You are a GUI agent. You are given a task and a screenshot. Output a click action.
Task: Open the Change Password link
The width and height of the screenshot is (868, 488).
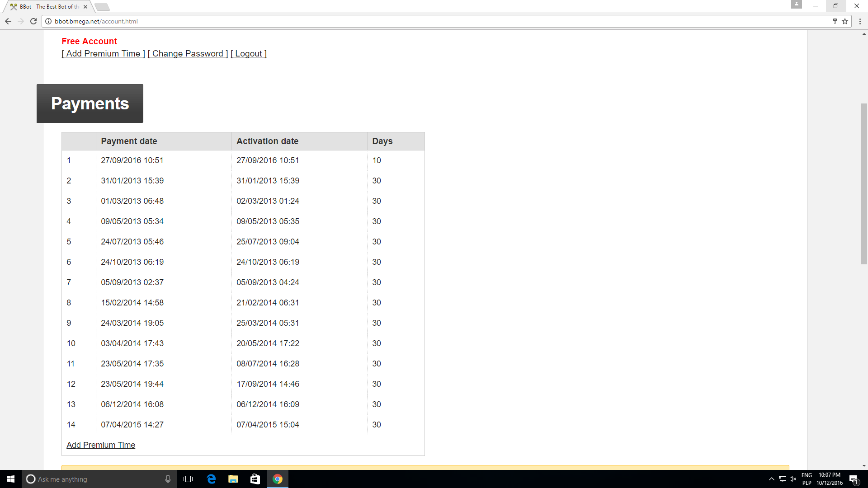(188, 54)
